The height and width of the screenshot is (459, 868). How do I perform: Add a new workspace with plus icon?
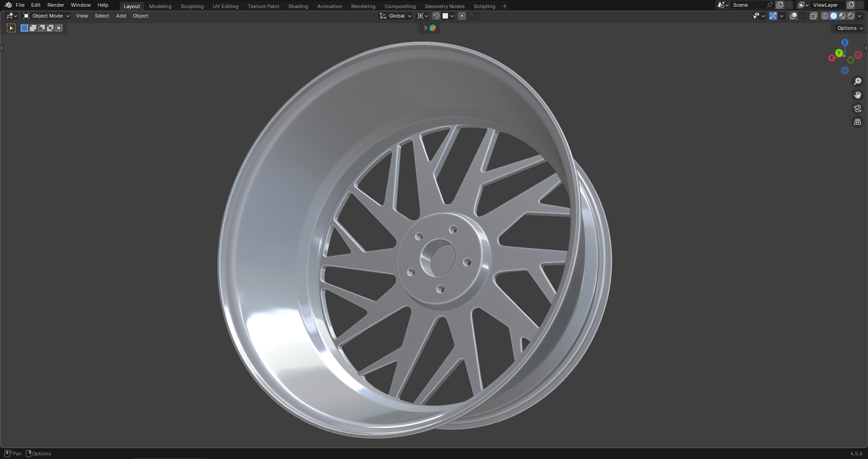[x=505, y=6]
